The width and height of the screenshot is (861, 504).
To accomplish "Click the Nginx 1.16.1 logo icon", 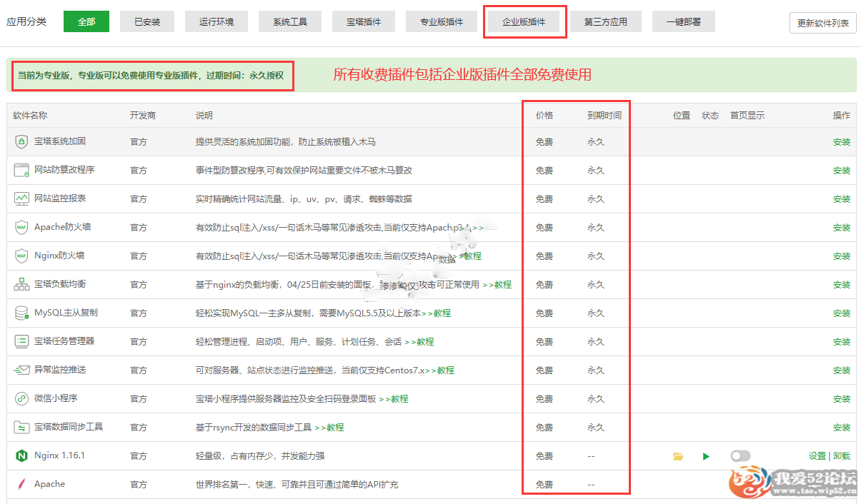I will [21, 456].
